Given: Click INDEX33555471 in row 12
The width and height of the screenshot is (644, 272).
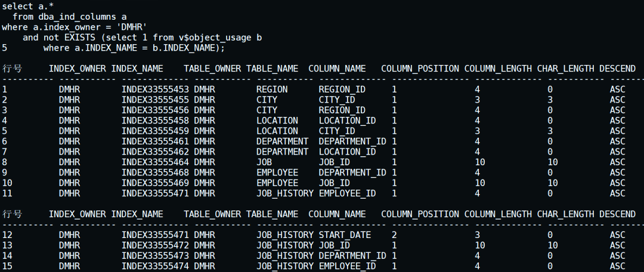Looking at the screenshot, I should coord(155,235).
